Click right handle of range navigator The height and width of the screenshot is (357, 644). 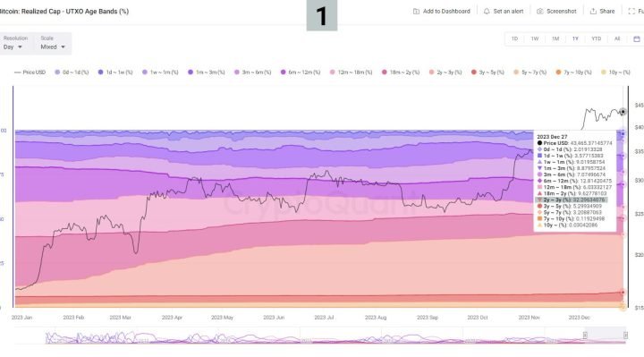(x=625, y=336)
